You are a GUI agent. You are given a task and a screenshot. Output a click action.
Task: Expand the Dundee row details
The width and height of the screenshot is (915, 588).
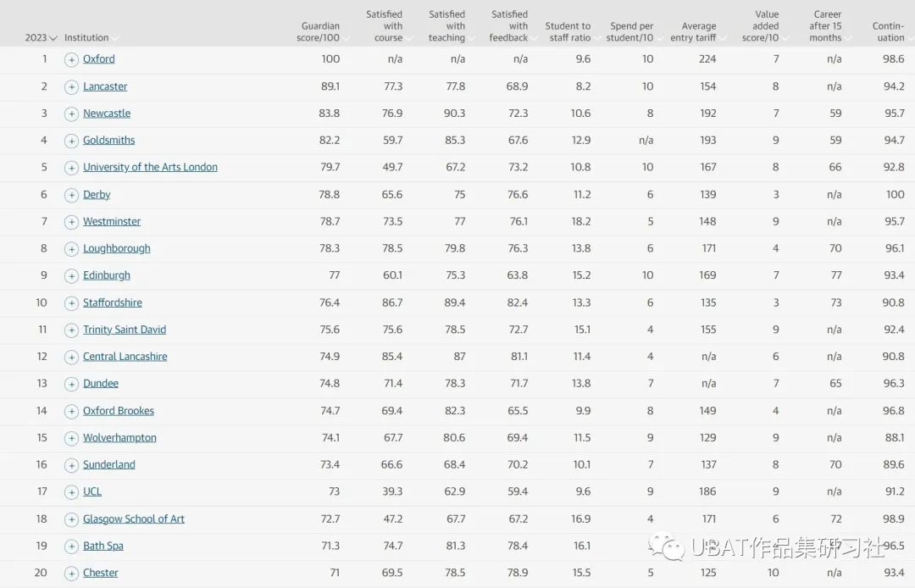(71, 384)
